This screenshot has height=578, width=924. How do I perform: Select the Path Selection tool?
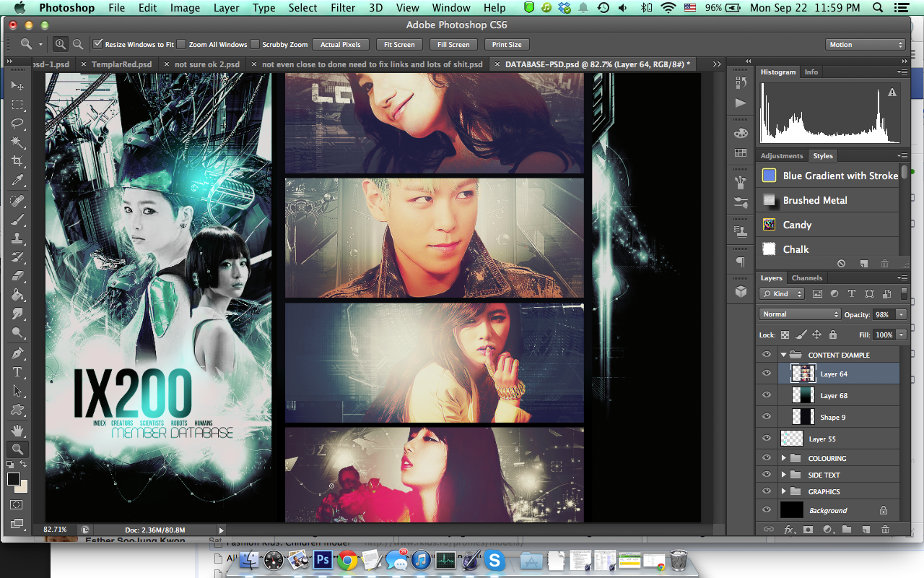pyautogui.click(x=17, y=391)
